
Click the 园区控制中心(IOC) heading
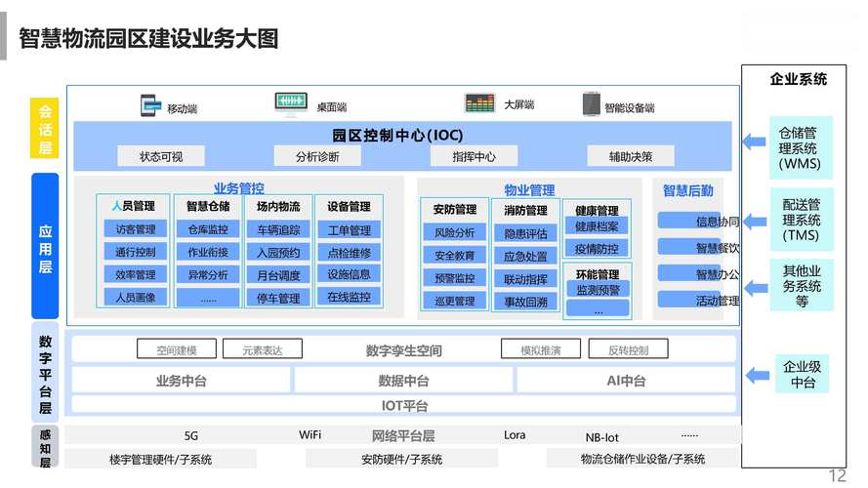397,135
